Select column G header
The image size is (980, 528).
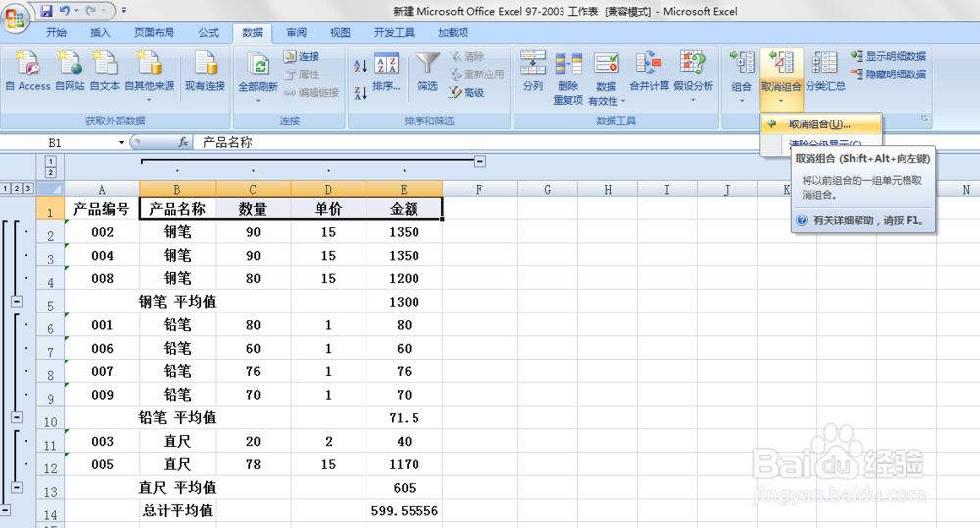548,189
